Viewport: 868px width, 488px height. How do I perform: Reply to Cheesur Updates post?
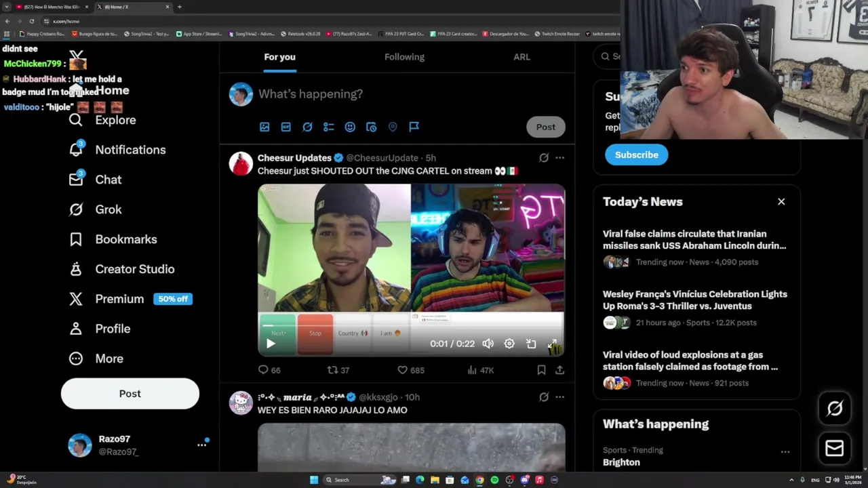[x=269, y=370]
